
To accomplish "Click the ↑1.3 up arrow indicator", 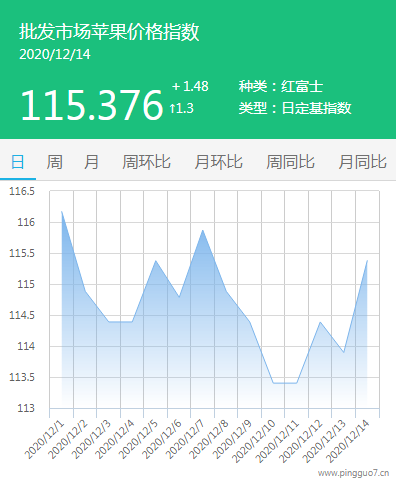I will (182, 108).
